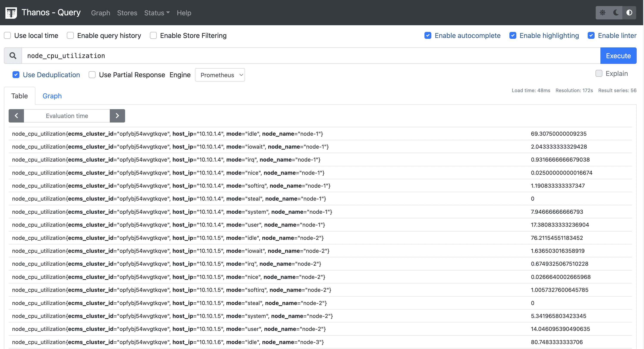Go to next evaluation time arrow

(117, 116)
